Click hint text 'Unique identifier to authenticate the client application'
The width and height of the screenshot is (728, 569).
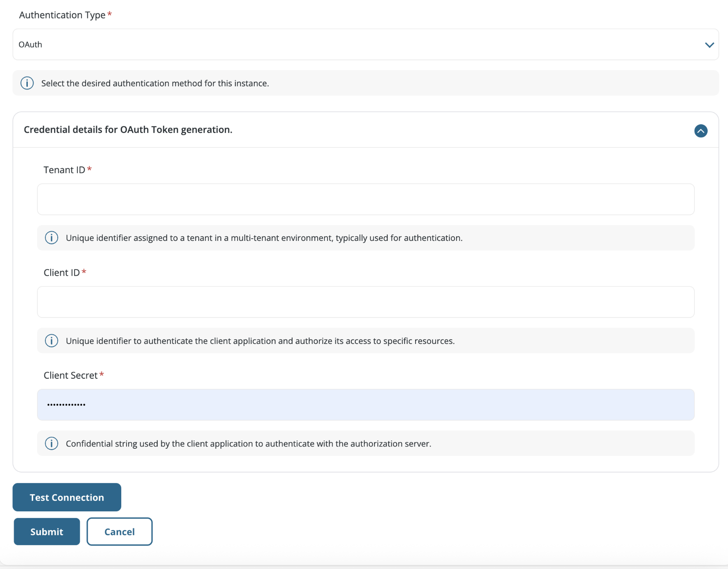(260, 341)
